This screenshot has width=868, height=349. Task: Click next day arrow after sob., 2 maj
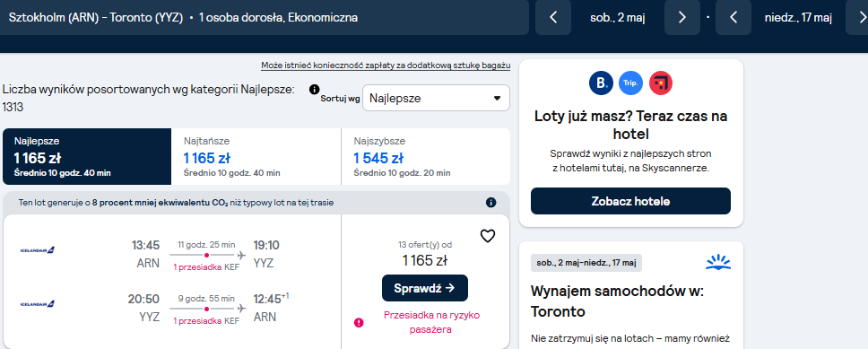point(682,17)
